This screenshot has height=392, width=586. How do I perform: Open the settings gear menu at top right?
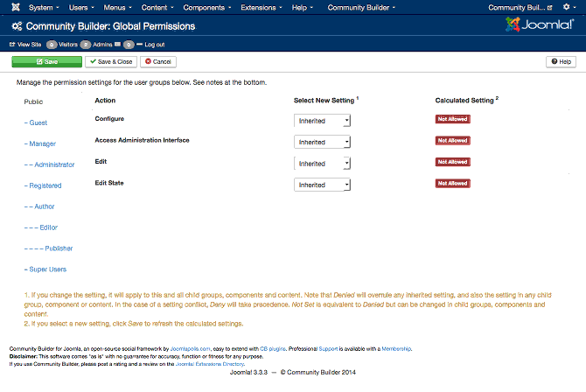click(569, 7)
